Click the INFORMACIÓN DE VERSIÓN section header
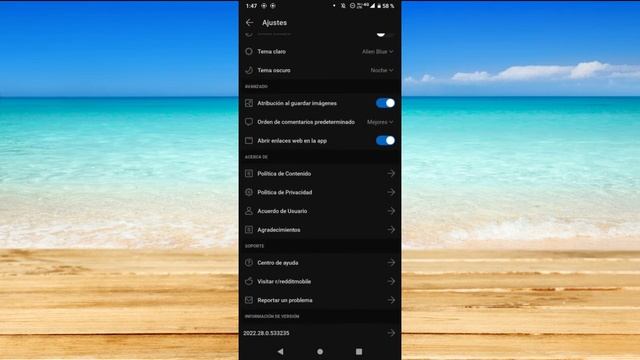The height and width of the screenshot is (360, 640). pos(272,316)
